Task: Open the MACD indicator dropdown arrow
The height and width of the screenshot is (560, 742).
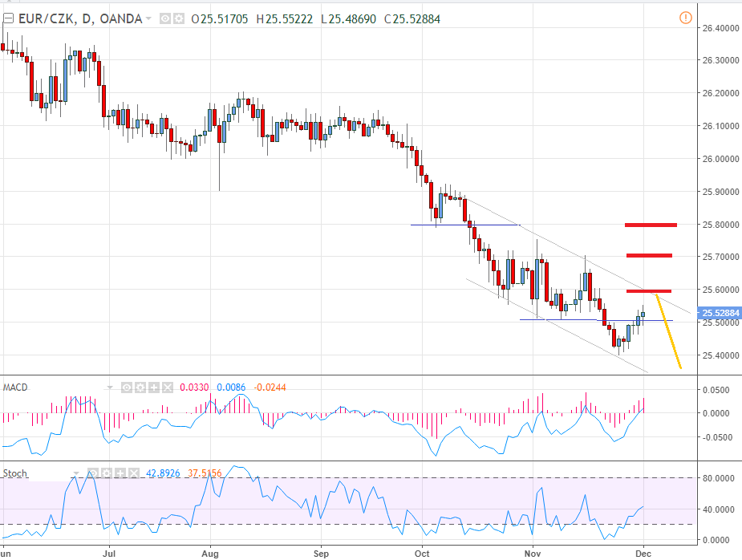Action: [110, 388]
